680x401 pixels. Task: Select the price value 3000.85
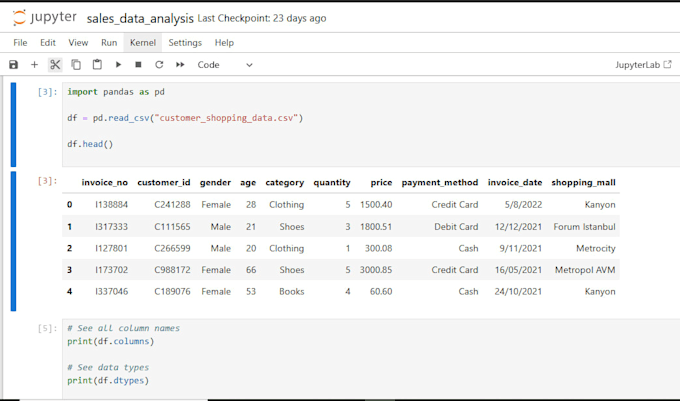click(376, 270)
